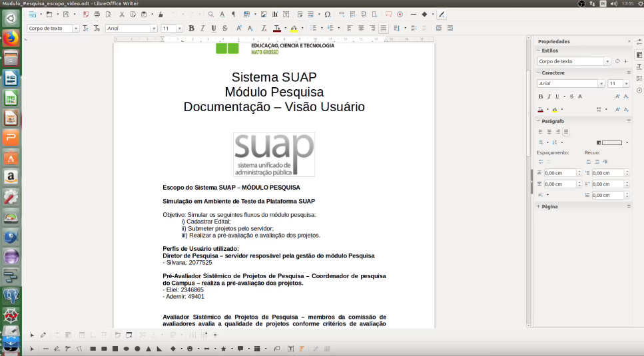Screen dimensions: 644x356
Task: Toggle Bold in the formatting toolbar
Action: click(x=191, y=29)
